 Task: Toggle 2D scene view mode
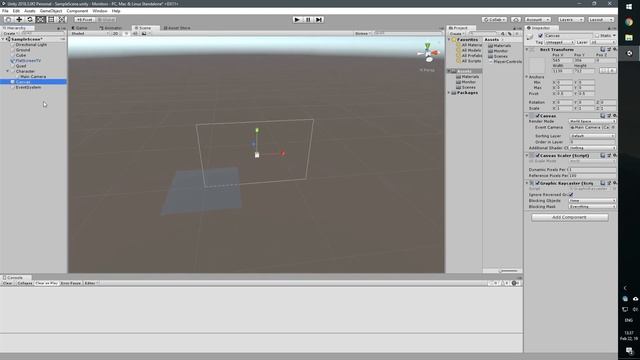tap(116, 33)
